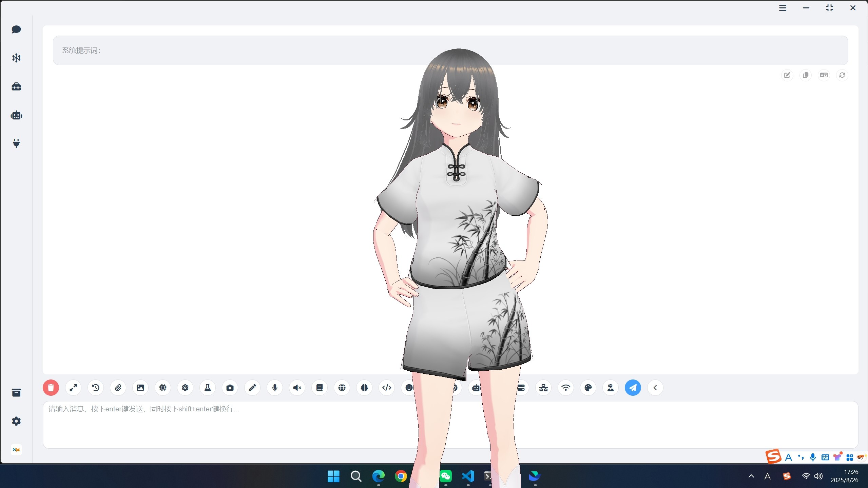
Task: Send a message with the blue paper plane button
Action: click(x=632, y=388)
